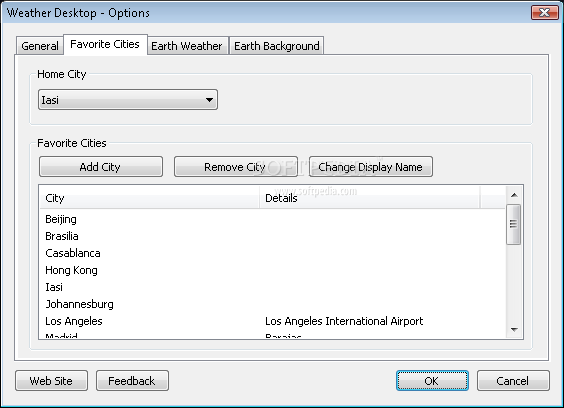Click the list scrollbar down arrow
564x408 pixels.
click(514, 330)
